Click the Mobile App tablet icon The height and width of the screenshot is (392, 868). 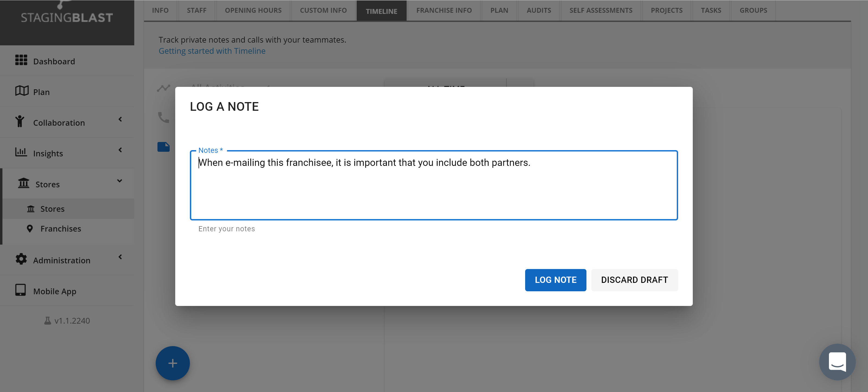click(x=20, y=290)
